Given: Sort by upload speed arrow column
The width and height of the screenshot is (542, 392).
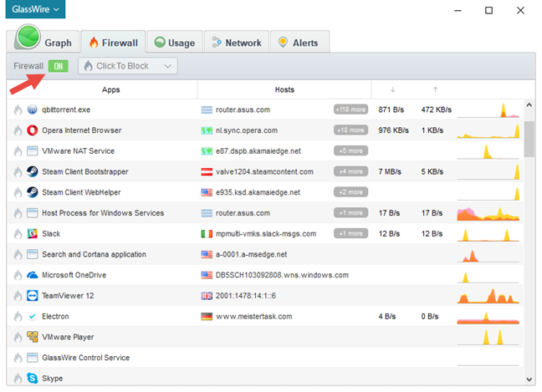Looking at the screenshot, I should coord(435,89).
